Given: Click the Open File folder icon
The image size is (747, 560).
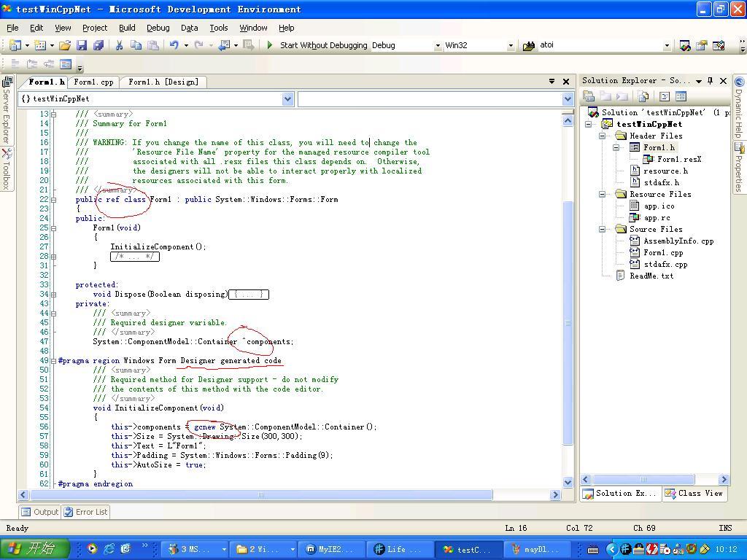Looking at the screenshot, I should point(65,45).
